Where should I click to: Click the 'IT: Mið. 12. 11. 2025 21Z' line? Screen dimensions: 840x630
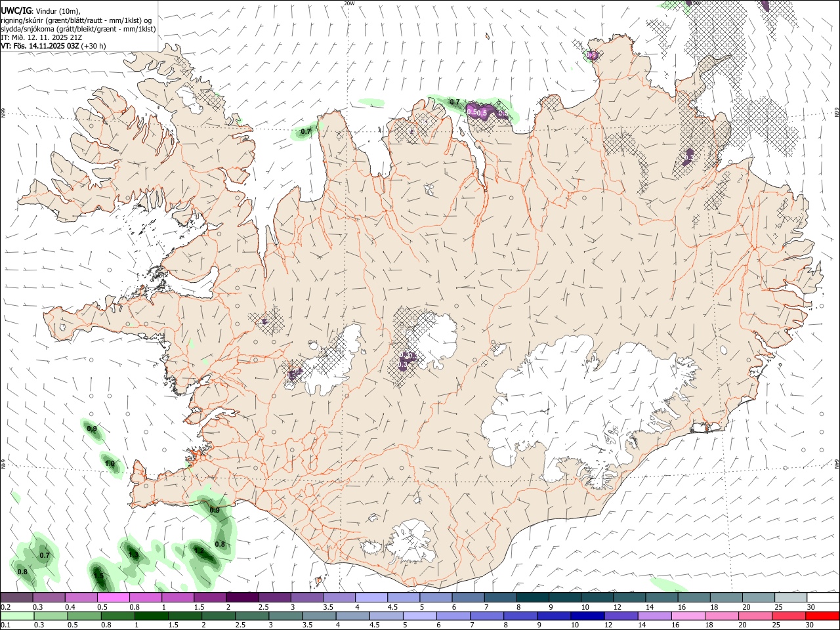pos(41,37)
